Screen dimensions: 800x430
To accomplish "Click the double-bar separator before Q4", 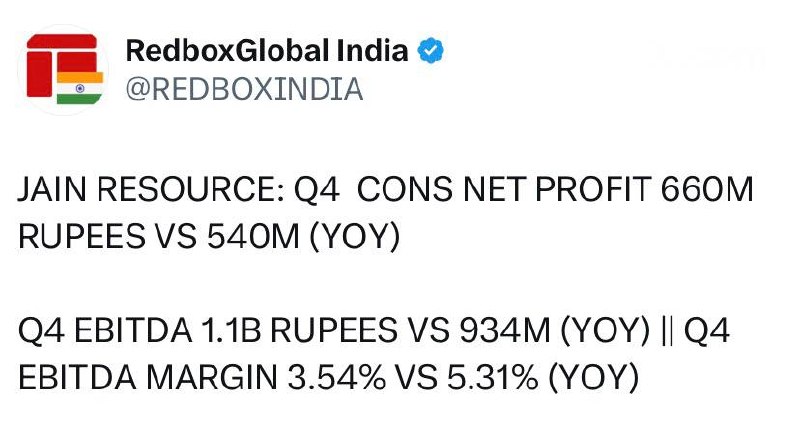I will [667, 331].
